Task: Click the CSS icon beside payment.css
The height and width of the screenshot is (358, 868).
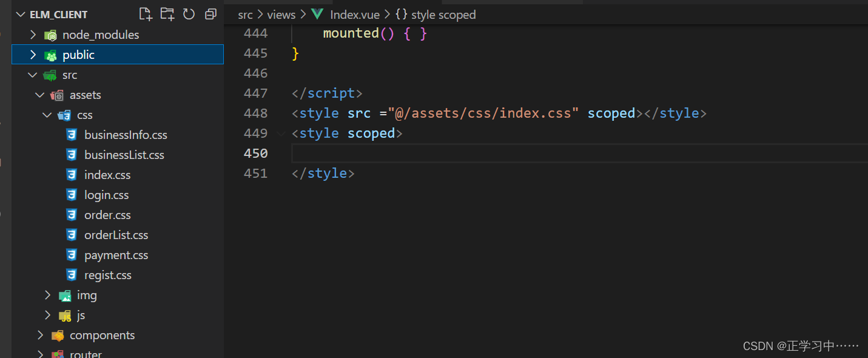Action: point(72,255)
